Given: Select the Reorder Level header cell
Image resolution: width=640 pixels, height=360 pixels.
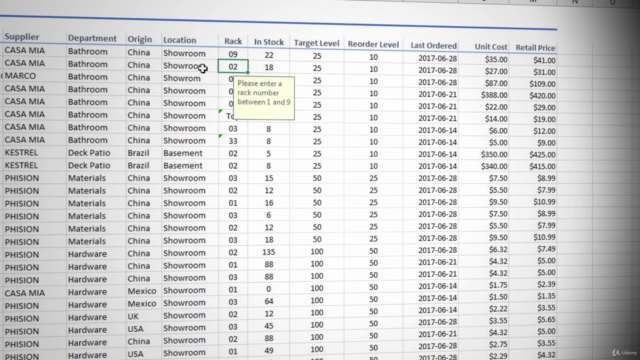Looking at the screenshot, I should tap(373, 44).
